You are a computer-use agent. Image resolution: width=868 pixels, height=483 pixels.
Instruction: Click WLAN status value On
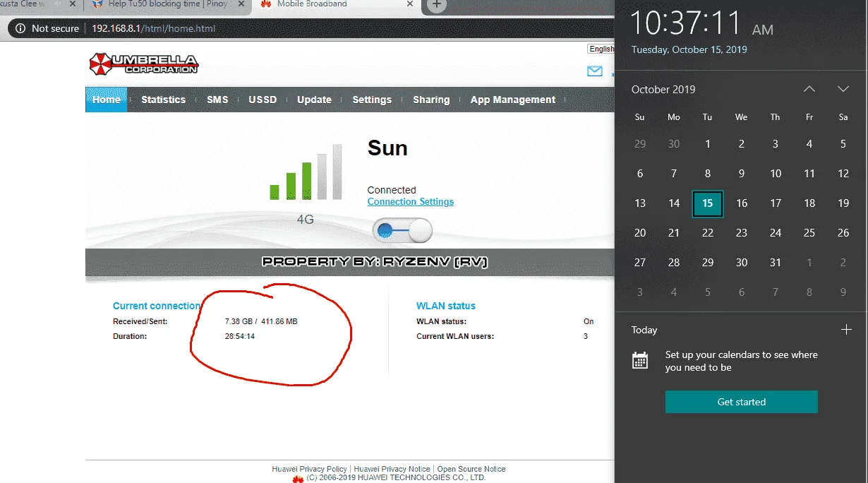[589, 321]
